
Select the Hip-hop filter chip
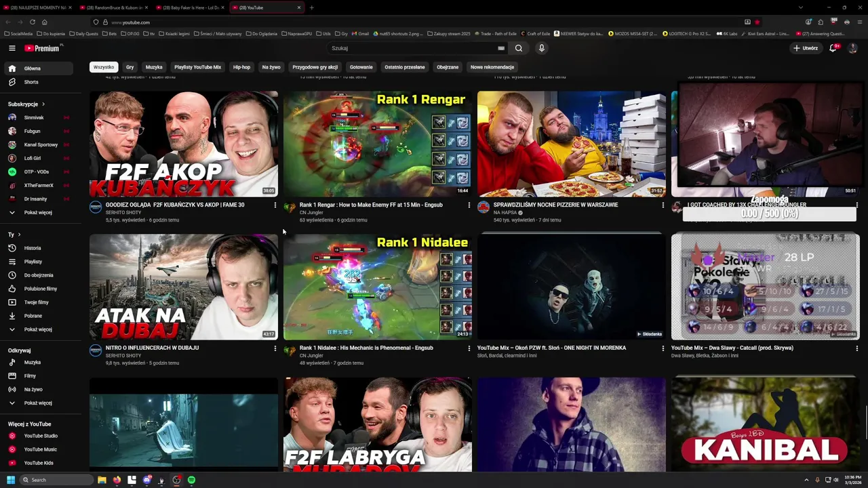(241, 67)
